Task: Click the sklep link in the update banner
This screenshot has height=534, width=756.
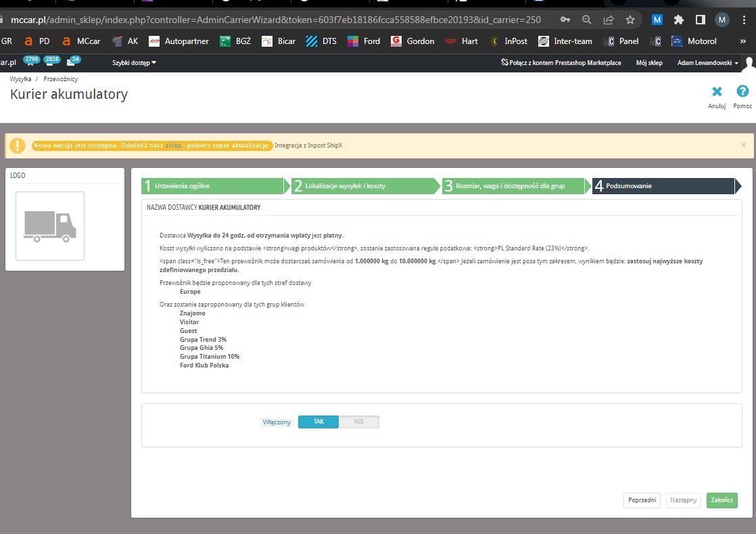Action: (x=173, y=146)
